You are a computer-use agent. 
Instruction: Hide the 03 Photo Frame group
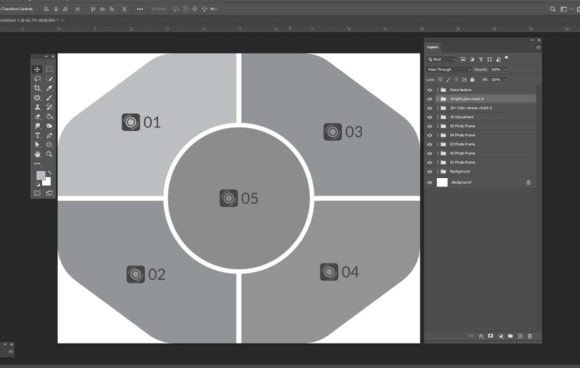click(429, 144)
